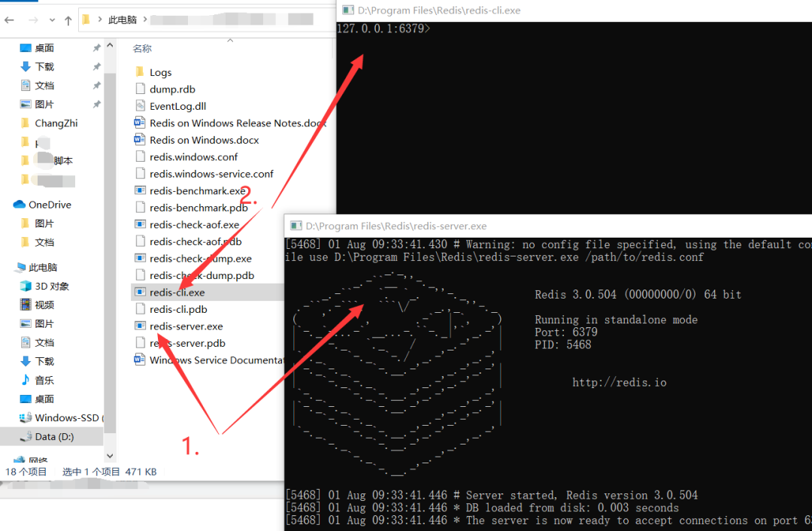Viewport: 812px width, 531px height.
Task: Select the Data (D:) drive
Action: pos(54,437)
